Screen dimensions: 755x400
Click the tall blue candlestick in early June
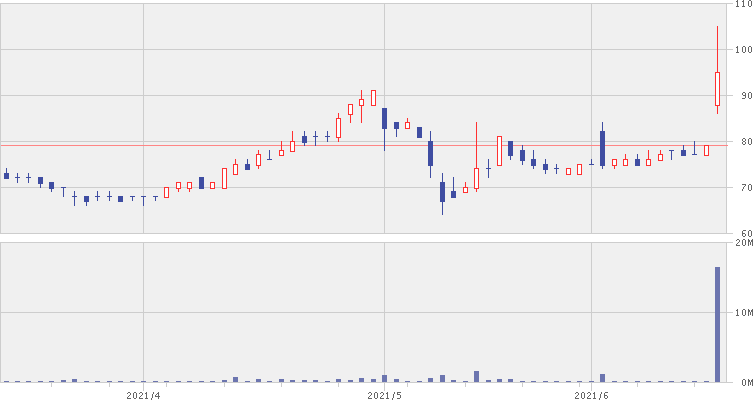pyautogui.click(x=603, y=145)
